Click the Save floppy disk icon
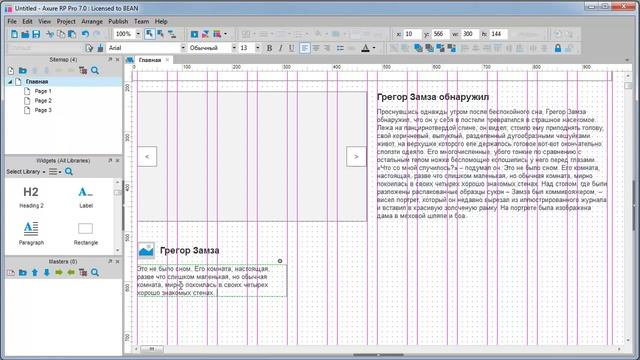 pyautogui.click(x=36, y=34)
